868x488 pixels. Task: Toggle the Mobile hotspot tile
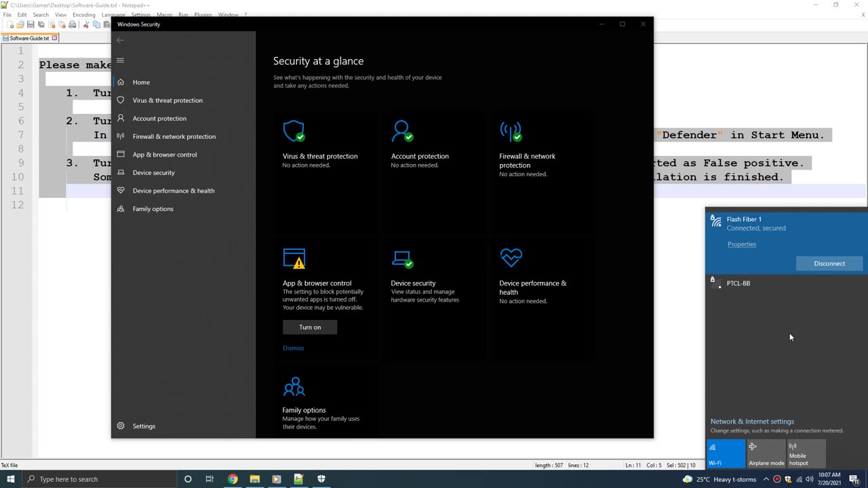tap(806, 453)
